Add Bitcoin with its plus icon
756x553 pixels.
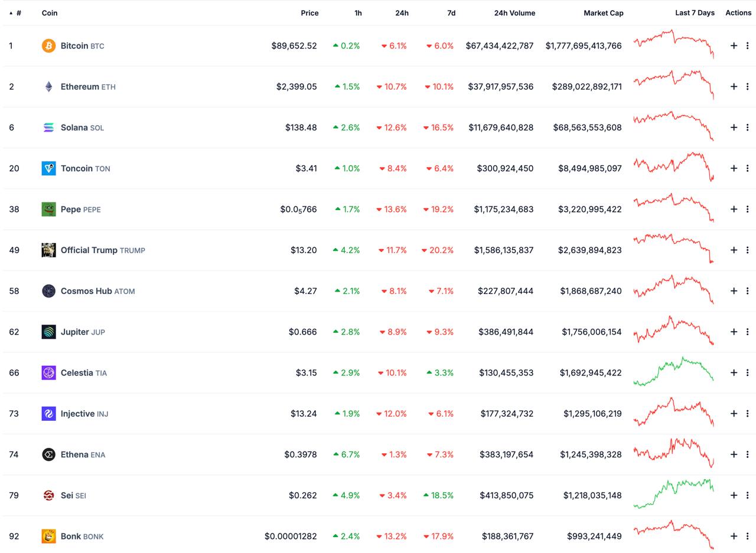pyautogui.click(x=734, y=45)
